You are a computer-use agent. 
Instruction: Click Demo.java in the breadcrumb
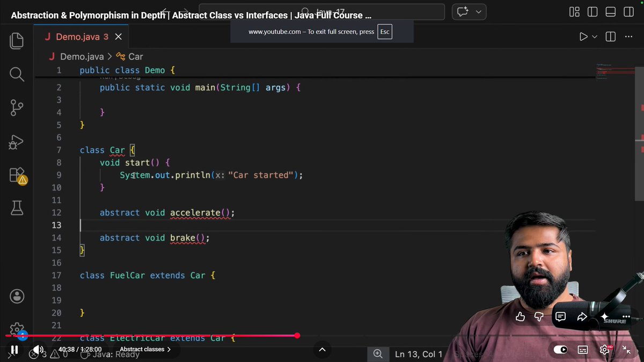pos(82,56)
